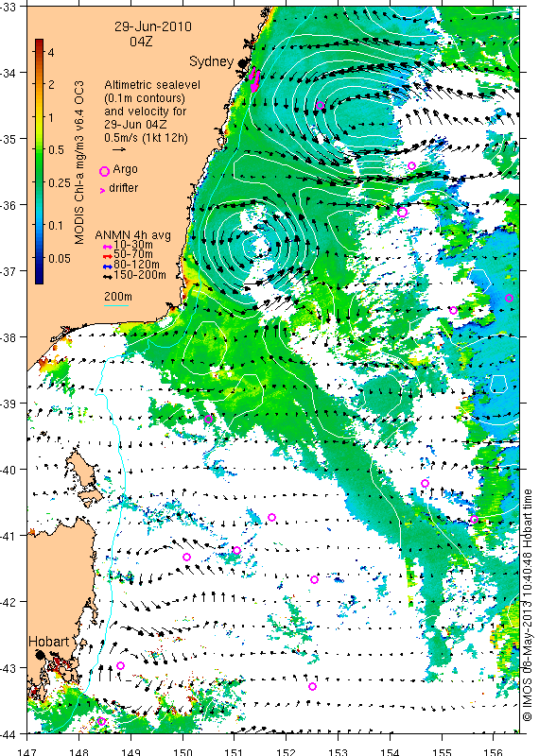The image size is (539, 756).
Task: Click the magenta drifter track off Sydney
Action: tap(254, 80)
